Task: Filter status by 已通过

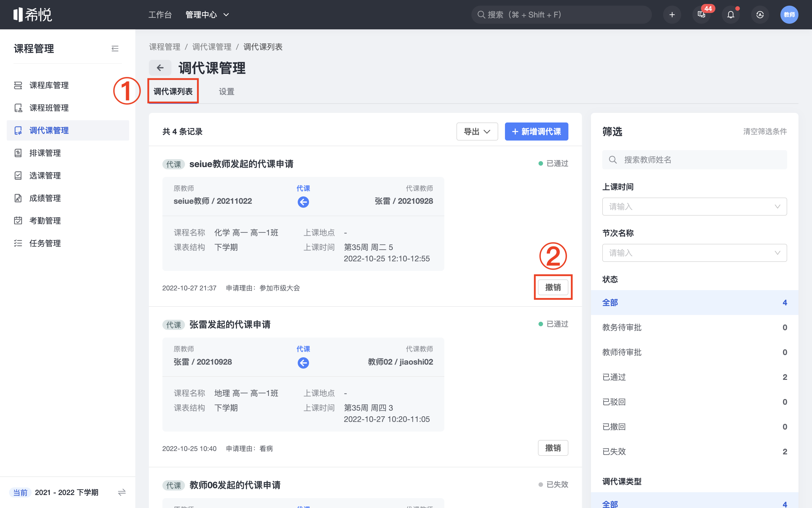Action: click(694, 377)
